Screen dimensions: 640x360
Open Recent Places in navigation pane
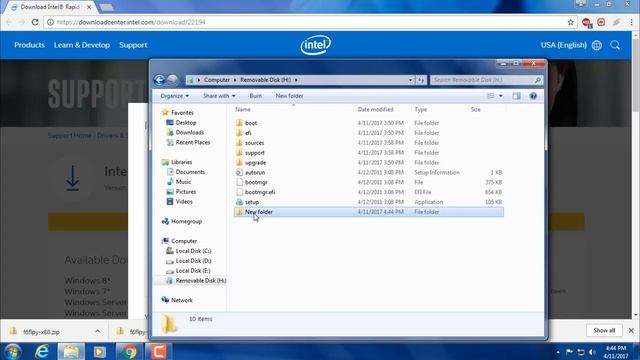click(x=193, y=142)
